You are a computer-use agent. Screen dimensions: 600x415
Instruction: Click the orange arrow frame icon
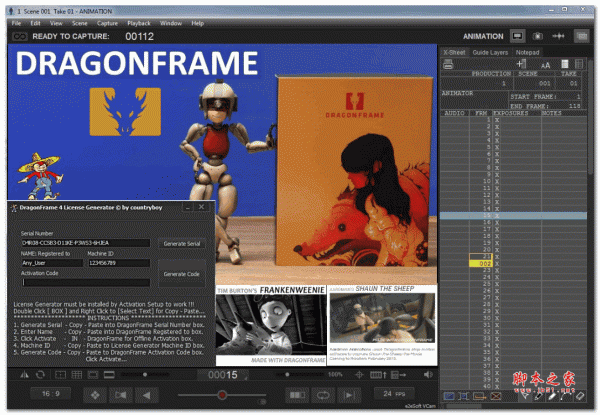479,396
